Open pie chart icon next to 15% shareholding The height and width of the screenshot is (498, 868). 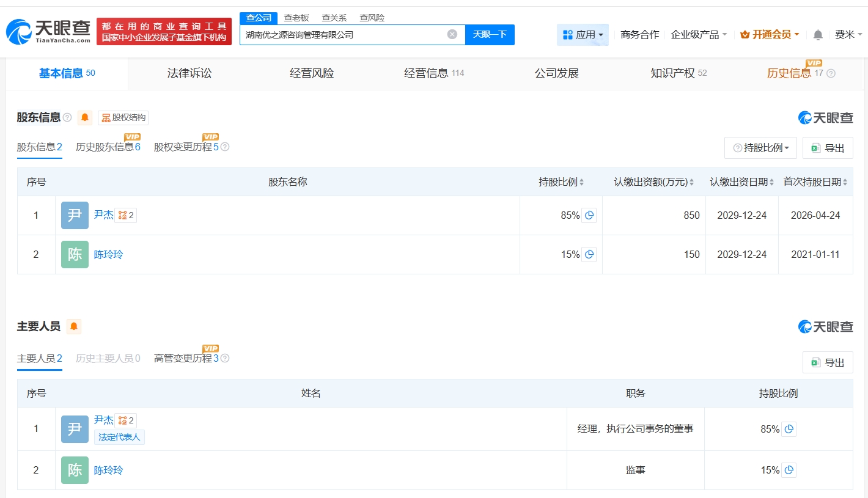pos(589,254)
